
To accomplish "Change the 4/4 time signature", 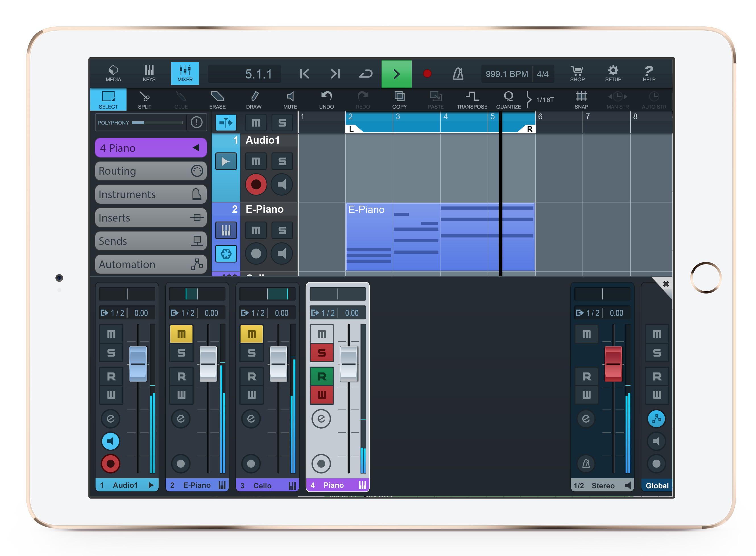I will (542, 74).
